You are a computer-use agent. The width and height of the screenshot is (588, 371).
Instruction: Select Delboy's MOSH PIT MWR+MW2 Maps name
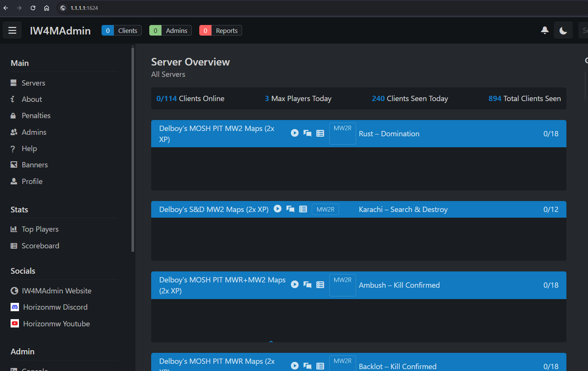(x=222, y=285)
